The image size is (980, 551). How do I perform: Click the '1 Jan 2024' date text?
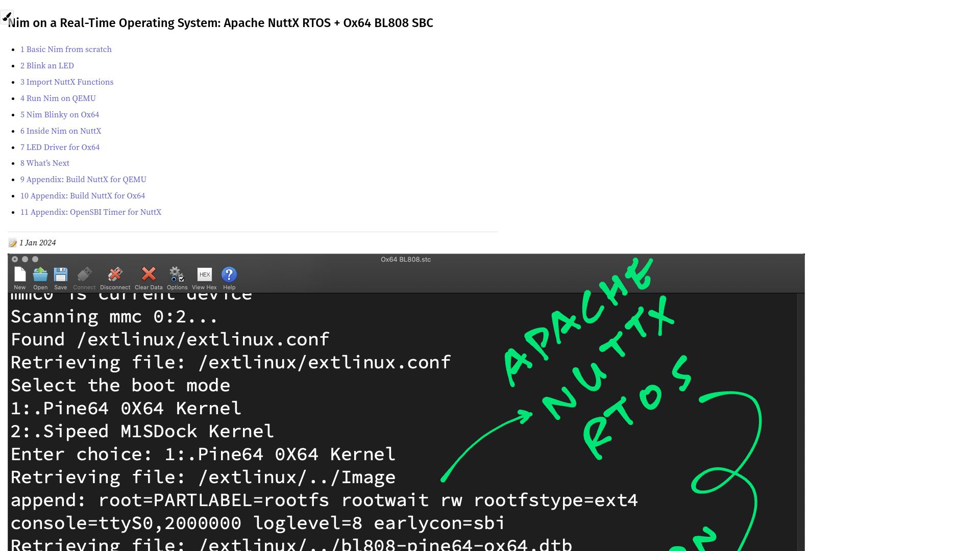point(38,243)
